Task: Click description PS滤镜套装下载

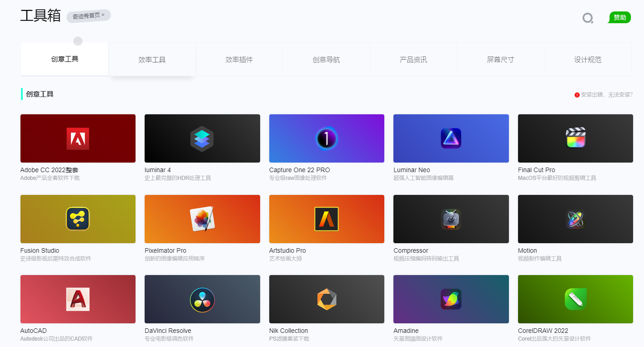Action: [289, 339]
